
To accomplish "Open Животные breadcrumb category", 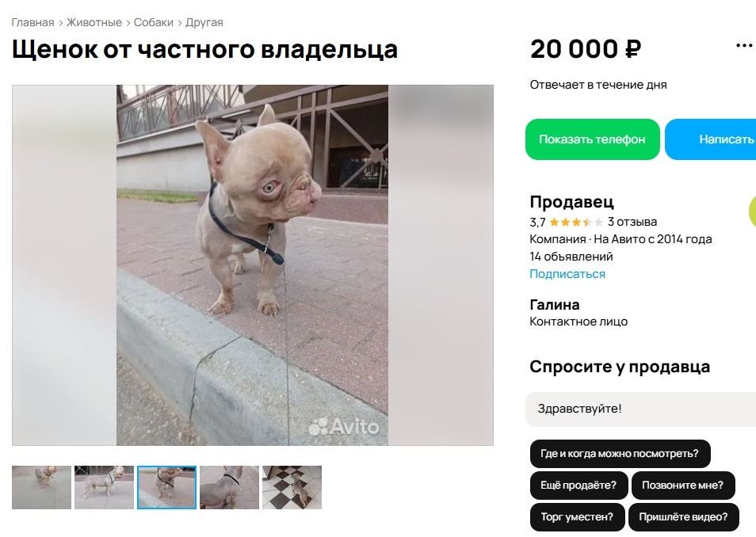I will (x=94, y=23).
